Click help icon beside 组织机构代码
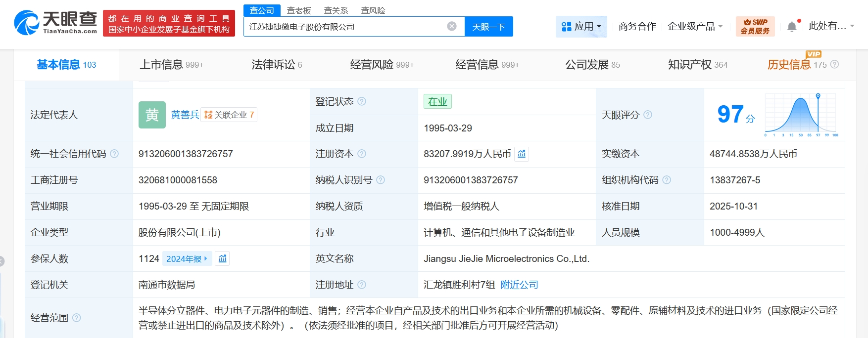The image size is (868, 338). (x=667, y=180)
